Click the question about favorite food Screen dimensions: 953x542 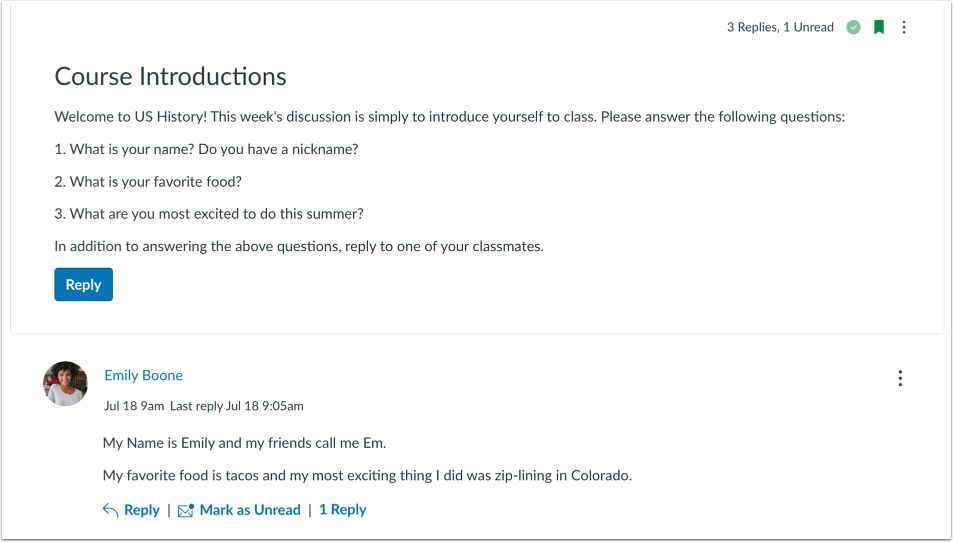pos(148,182)
